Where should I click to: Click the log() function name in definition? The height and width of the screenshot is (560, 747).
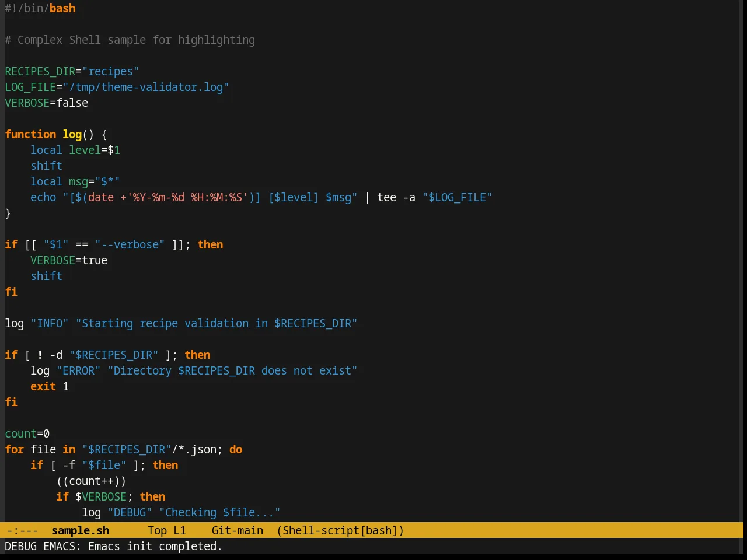click(72, 134)
